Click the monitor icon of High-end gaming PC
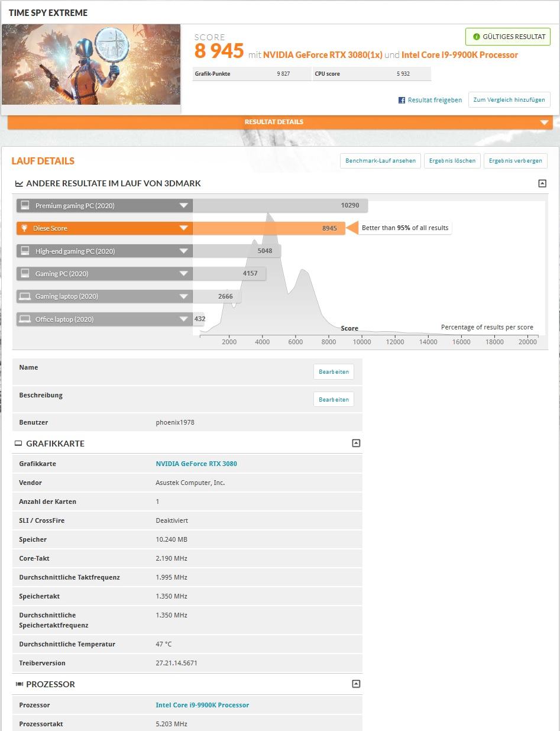The width and height of the screenshot is (560, 731). [25, 251]
